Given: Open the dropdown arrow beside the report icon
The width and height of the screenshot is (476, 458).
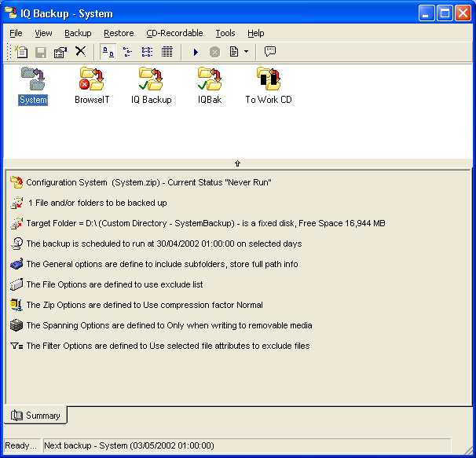Looking at the screenshot, I should pyautogui.click(x=246, y=52).
